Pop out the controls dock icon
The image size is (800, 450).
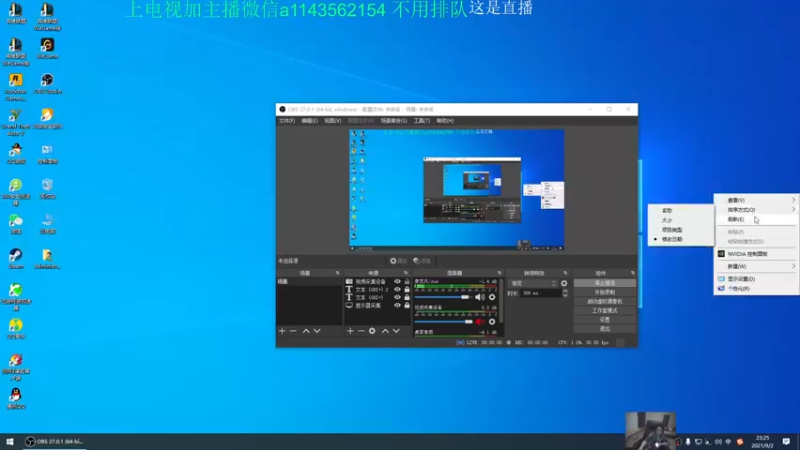[633, 273]
